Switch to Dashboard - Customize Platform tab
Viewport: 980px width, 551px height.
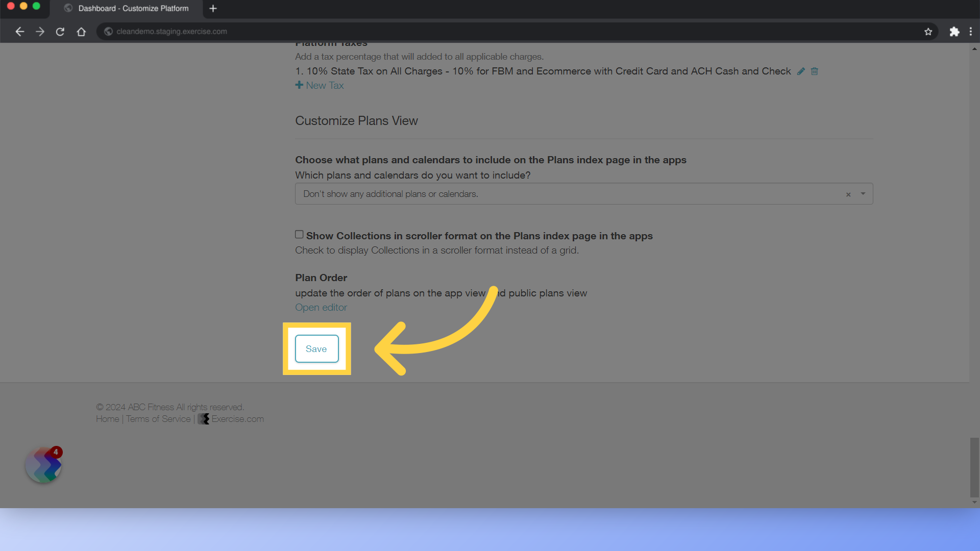point(127,9)
